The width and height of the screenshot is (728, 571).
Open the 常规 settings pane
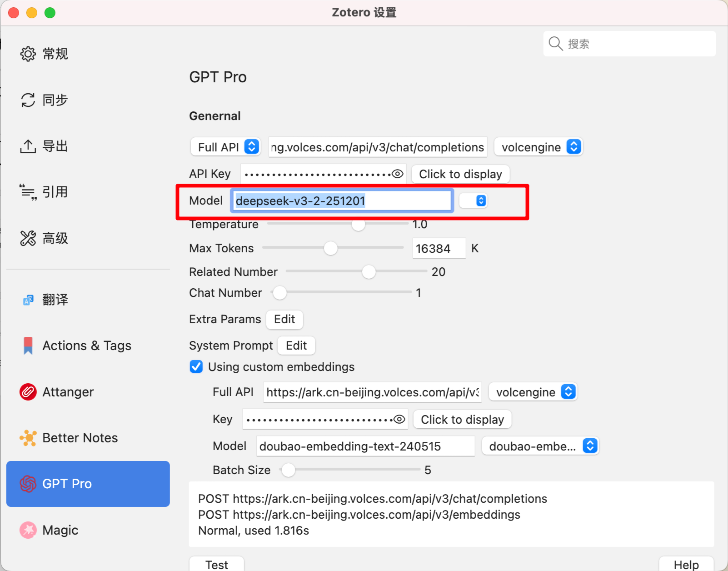(88, 54)
